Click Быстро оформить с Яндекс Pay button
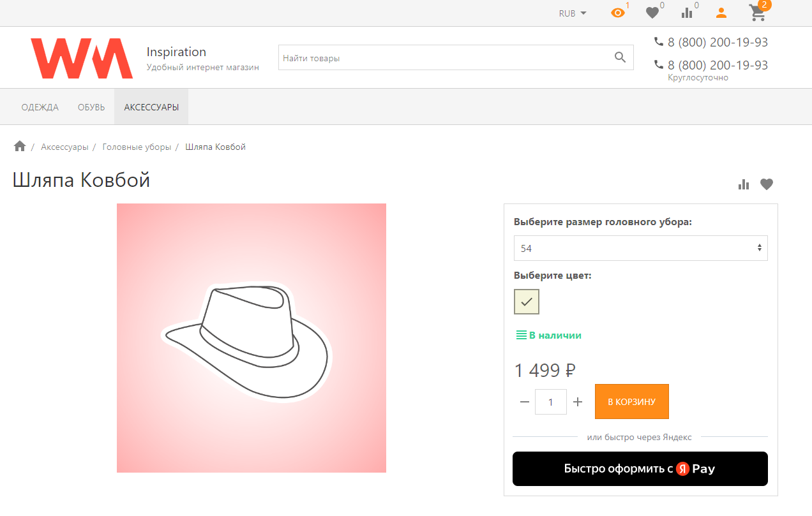812x516 pixels. tap(640, 469)
